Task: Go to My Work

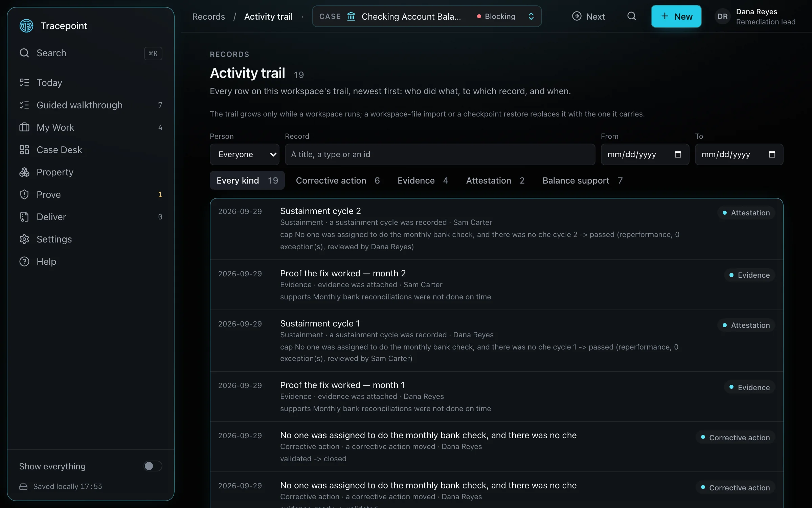Action: (91, 127)
